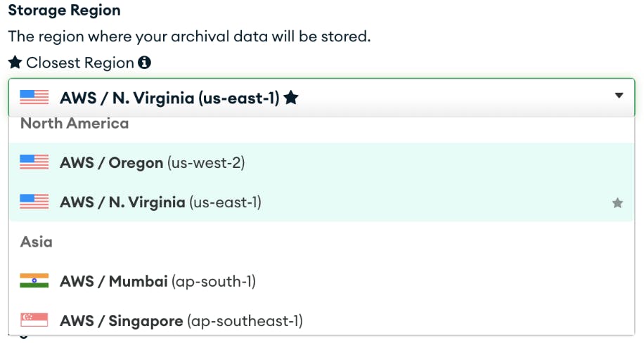Click the info icon beside Closest Region
The width and height of the screenshot is (644, 343).
coord(144,63)
